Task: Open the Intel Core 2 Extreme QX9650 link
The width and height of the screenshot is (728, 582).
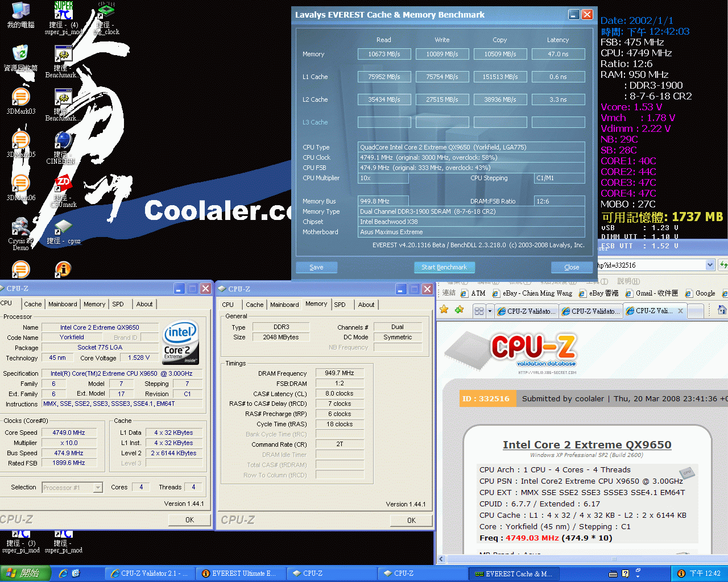Action: (587, 445)
